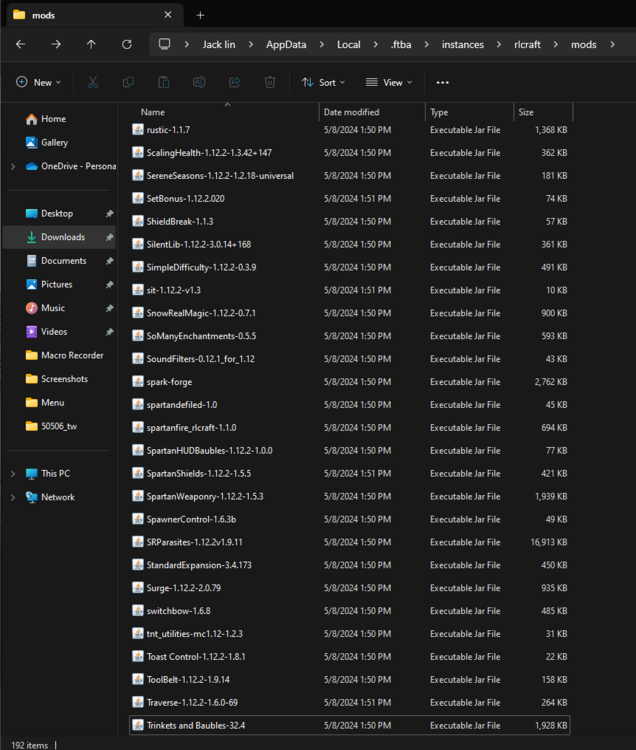Close the mods tab
Viewport: 636px width, 750px height.
coord(168,15)
